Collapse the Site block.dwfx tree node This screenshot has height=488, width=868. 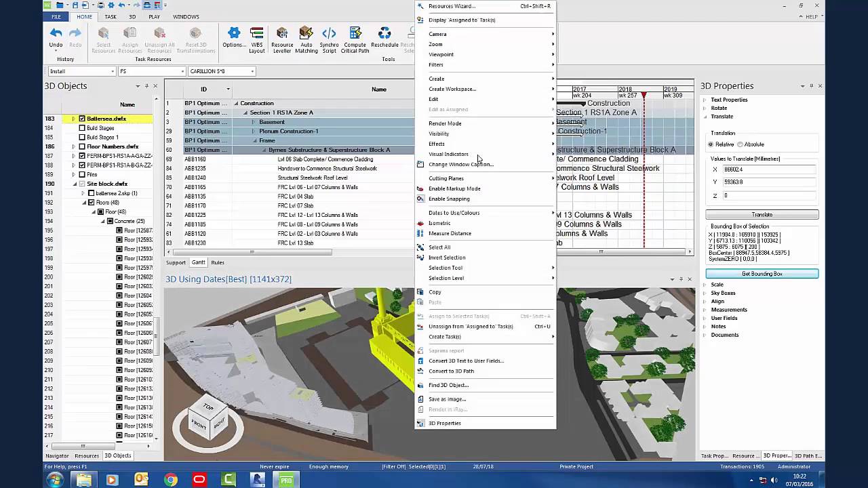tap(73, 184)
